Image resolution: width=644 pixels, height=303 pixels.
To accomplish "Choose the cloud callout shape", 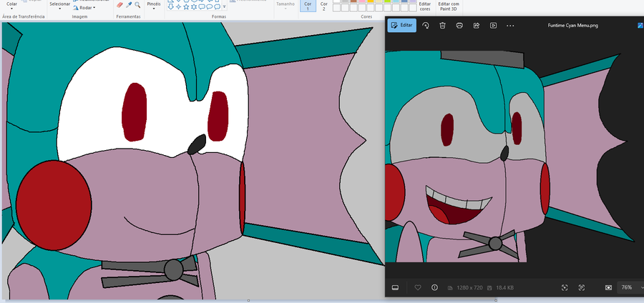I will coord(218,6).
